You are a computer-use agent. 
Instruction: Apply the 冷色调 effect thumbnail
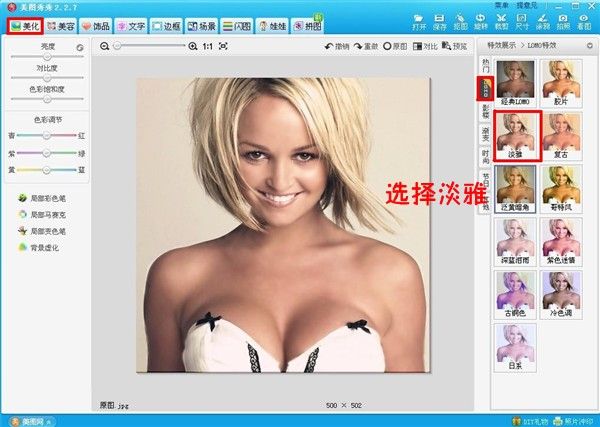pos(561,295)
